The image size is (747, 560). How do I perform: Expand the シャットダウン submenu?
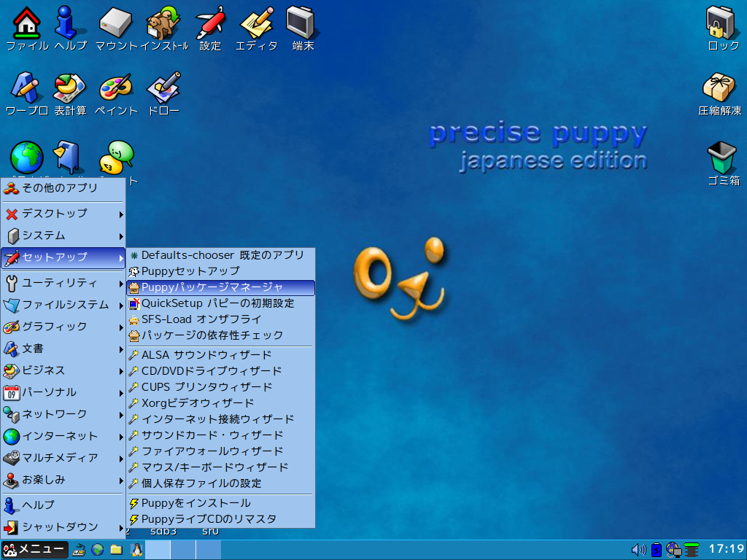[63, 528]
